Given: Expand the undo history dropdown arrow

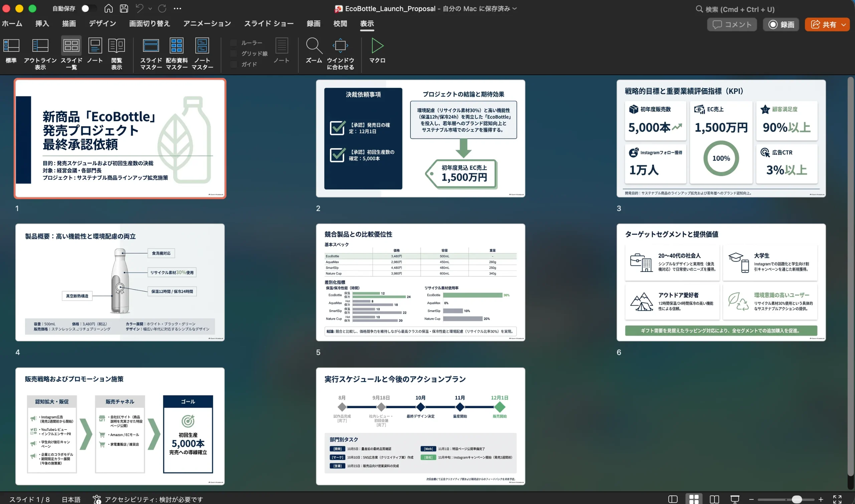Looking at the screenshot, I should [150, 9].
